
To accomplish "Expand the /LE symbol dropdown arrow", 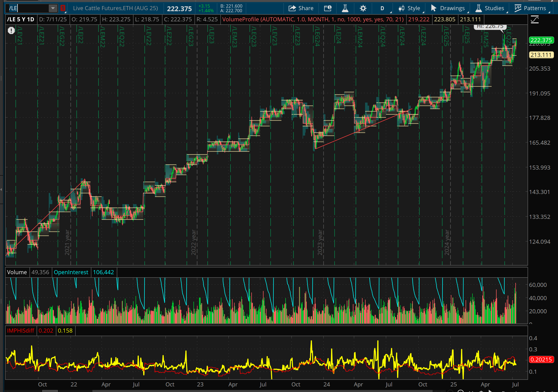I will click(x=53, y=8).
